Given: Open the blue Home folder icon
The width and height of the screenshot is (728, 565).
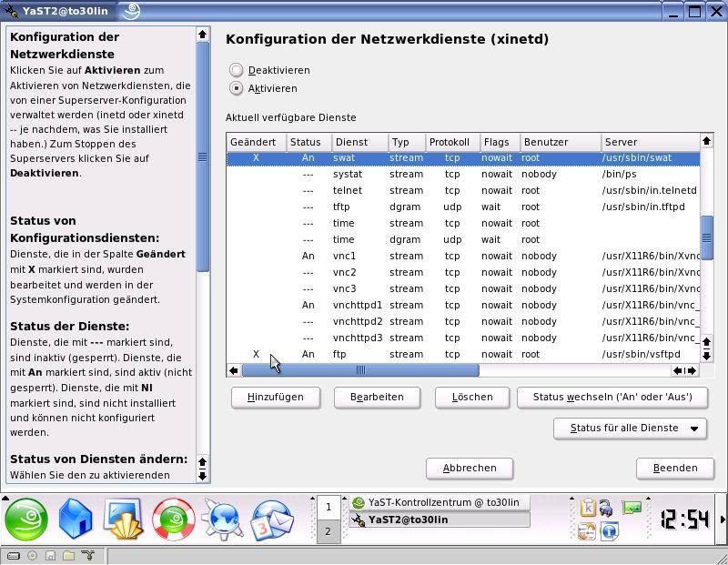Looking at the screenshot, I should 76,520.
